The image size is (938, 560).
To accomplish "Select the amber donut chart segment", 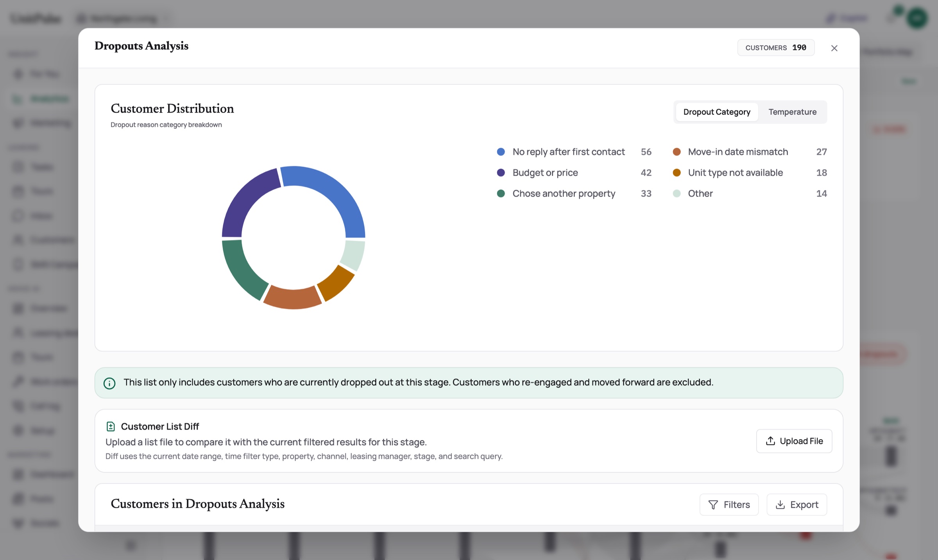I will tap(337, 284).
